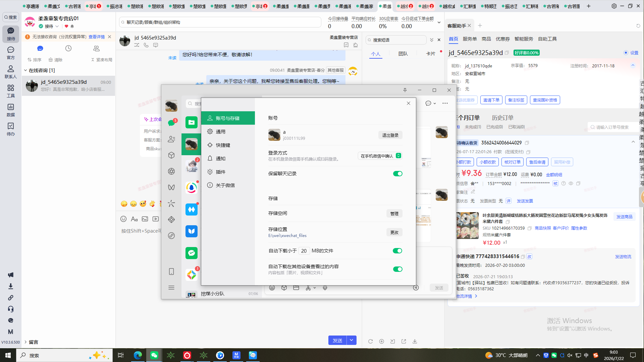Click 邀请下单 button
The width and height of the screenshot is (644, 362).
(x=491, y=100)
